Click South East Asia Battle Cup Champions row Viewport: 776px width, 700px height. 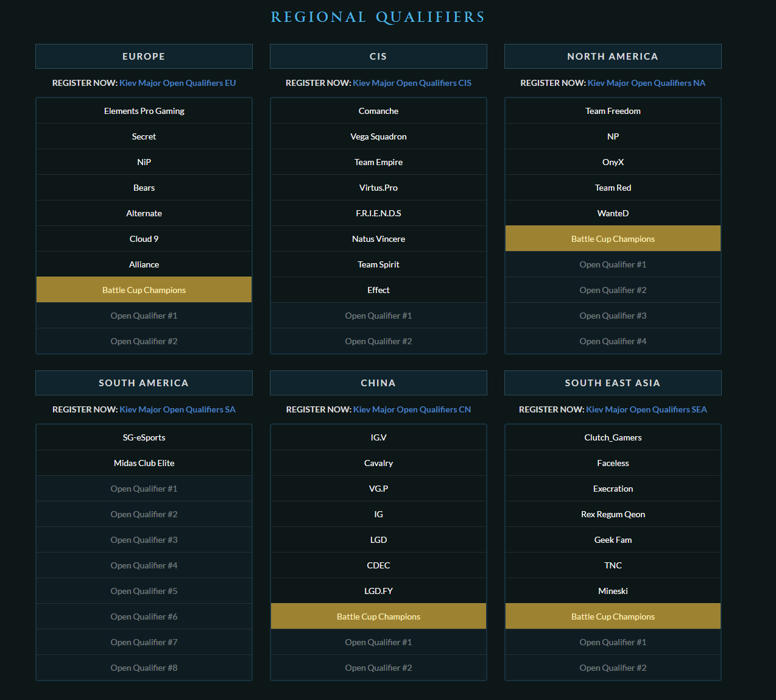[x=613, y=617]
